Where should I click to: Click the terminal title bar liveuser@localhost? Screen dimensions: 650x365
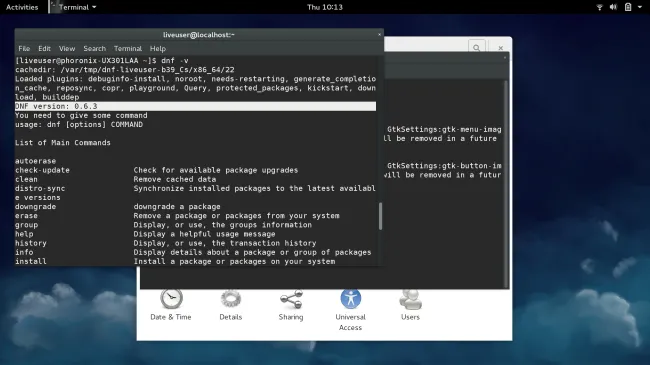click(x=199, y=35)
